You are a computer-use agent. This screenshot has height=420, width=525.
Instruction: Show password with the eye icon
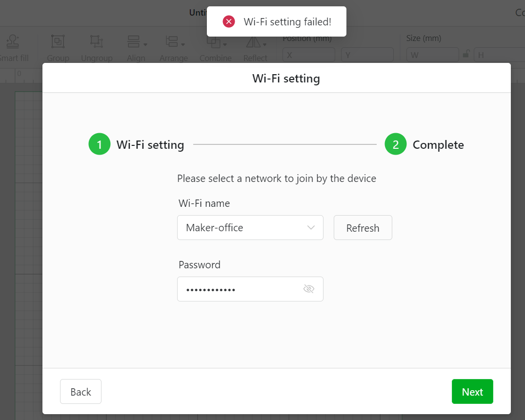[308, 289]
